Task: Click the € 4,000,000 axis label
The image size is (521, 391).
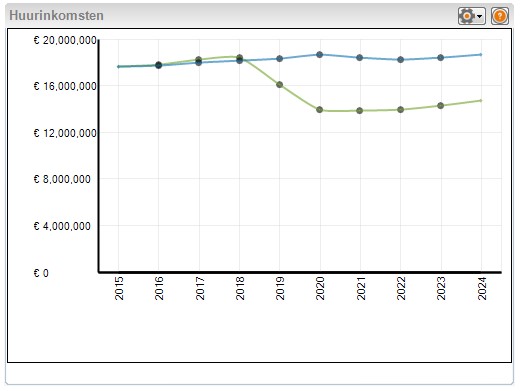Action: click(x=62, y=226)
